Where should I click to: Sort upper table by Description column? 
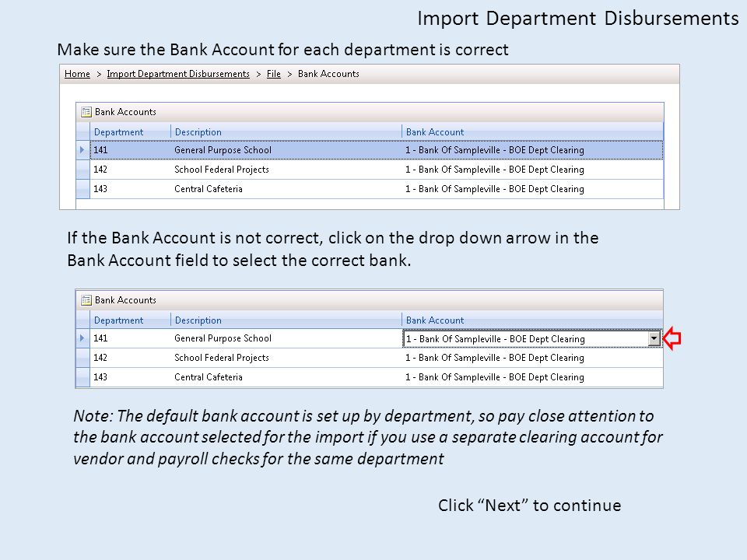pos(286,132)
